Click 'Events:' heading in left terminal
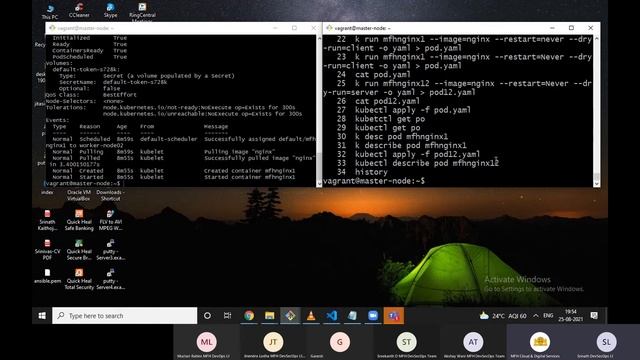Screen dimensions: 640x360 pos(58,120)
